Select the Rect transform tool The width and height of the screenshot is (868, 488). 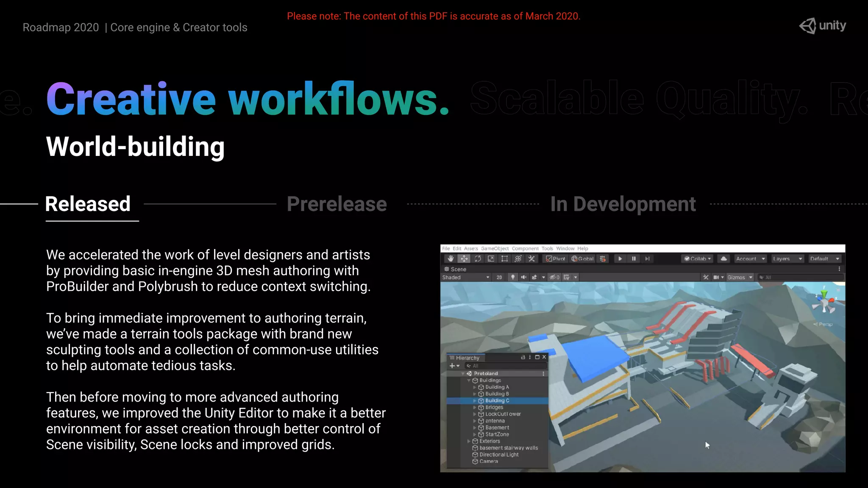pos(504,259)
